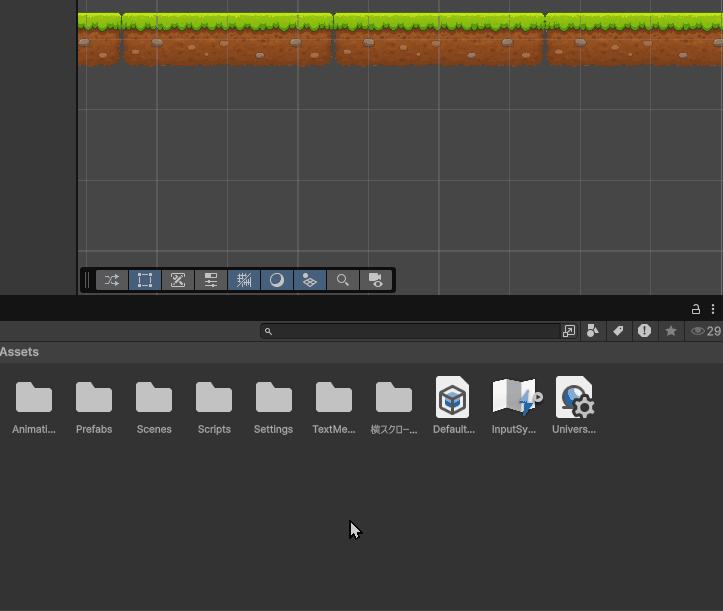The image size is (723, 611).
Task: Select the Prefabs folder
Action: pyautogui.click(x=94, y=407)
